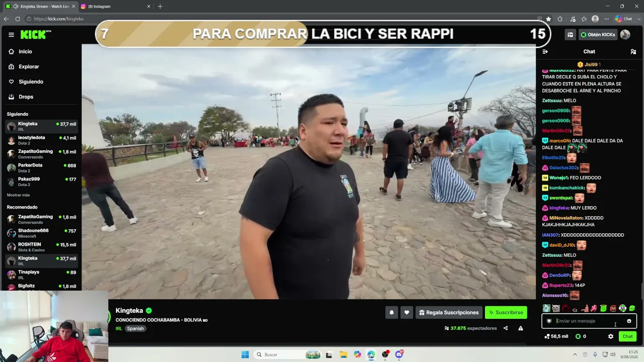Open File Explorer from taskbar

click(x=343, y=354)
